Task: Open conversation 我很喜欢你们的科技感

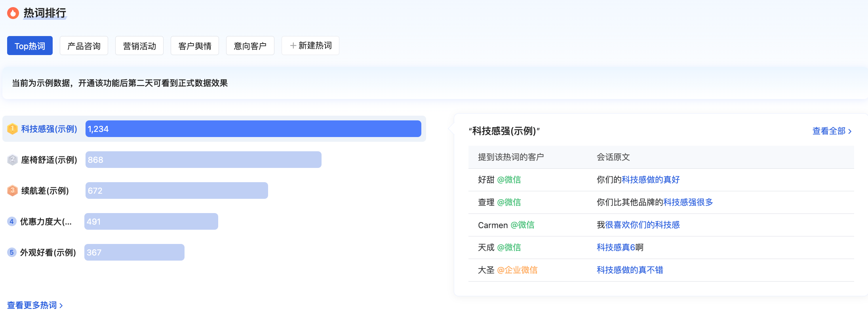Action: [638, 225]
